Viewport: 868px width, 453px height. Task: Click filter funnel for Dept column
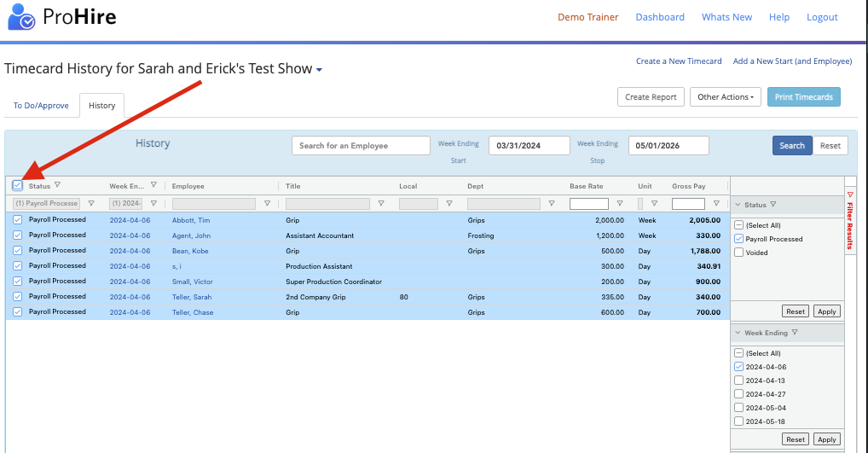552,203
